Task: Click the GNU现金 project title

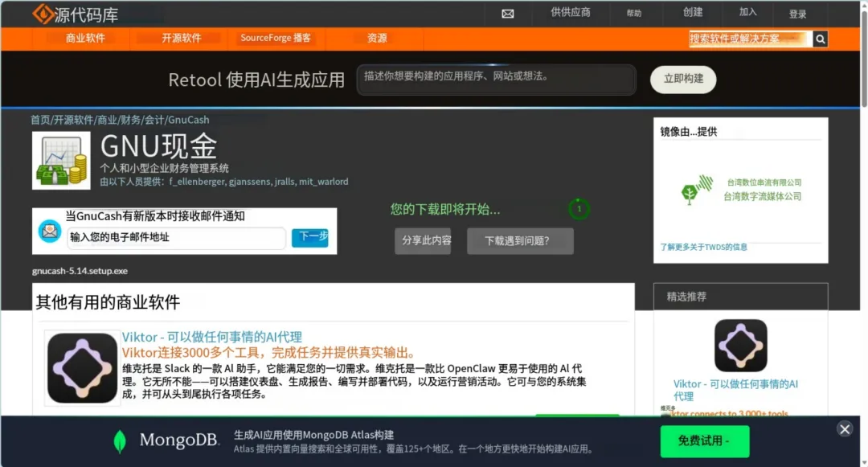Action: [159, 146]
